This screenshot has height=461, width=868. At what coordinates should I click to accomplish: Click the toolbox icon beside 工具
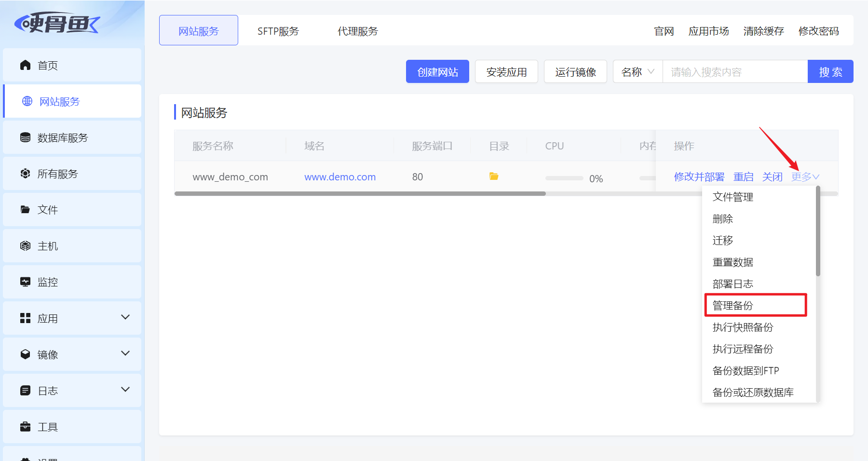(25, 427)
